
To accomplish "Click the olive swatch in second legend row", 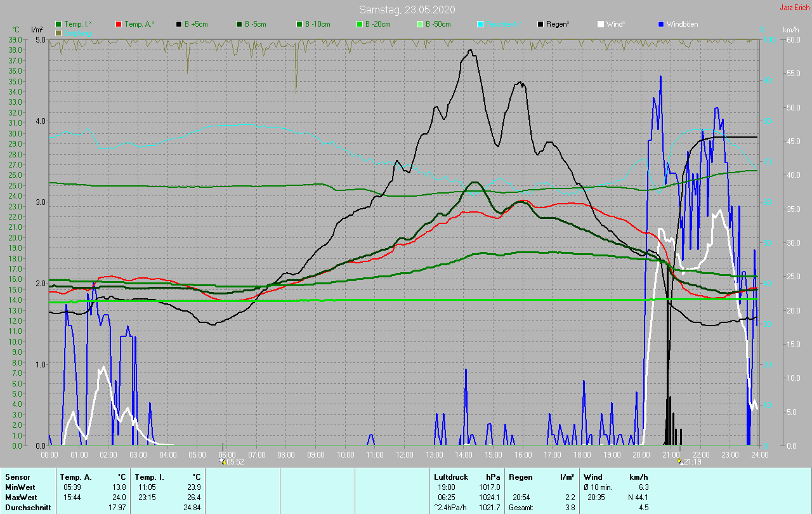I will 58,32.
